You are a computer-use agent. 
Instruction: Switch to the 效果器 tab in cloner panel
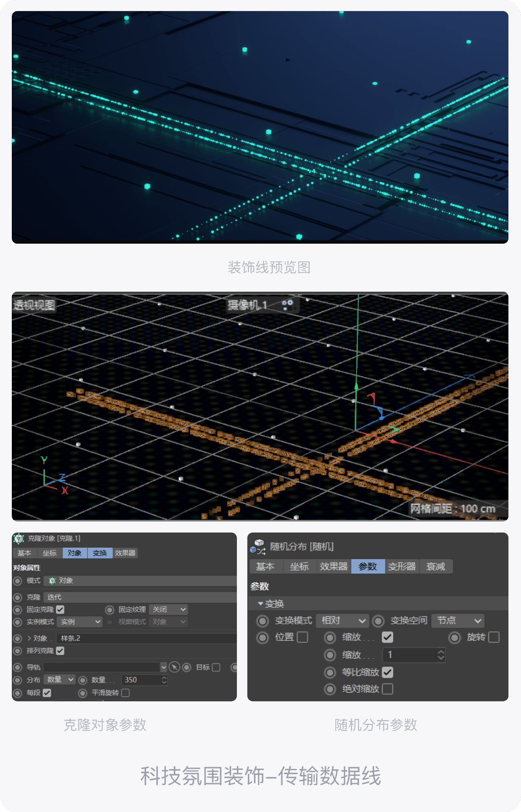tap(125, 553)
